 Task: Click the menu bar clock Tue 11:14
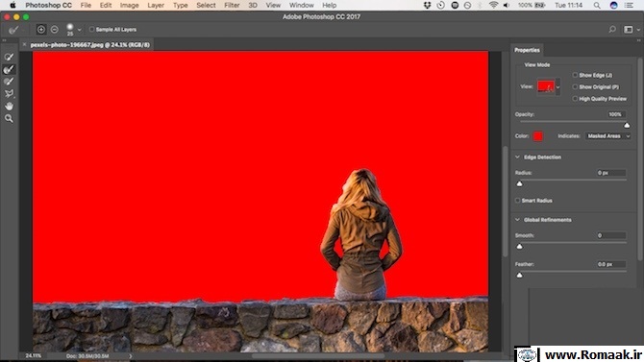tap(568, 6)
